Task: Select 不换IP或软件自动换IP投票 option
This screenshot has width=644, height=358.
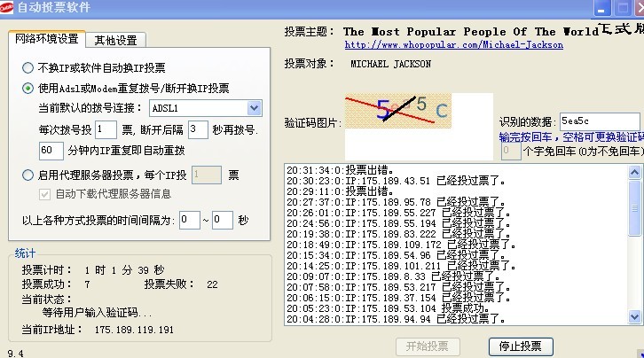Action: (x=28, y=67)
